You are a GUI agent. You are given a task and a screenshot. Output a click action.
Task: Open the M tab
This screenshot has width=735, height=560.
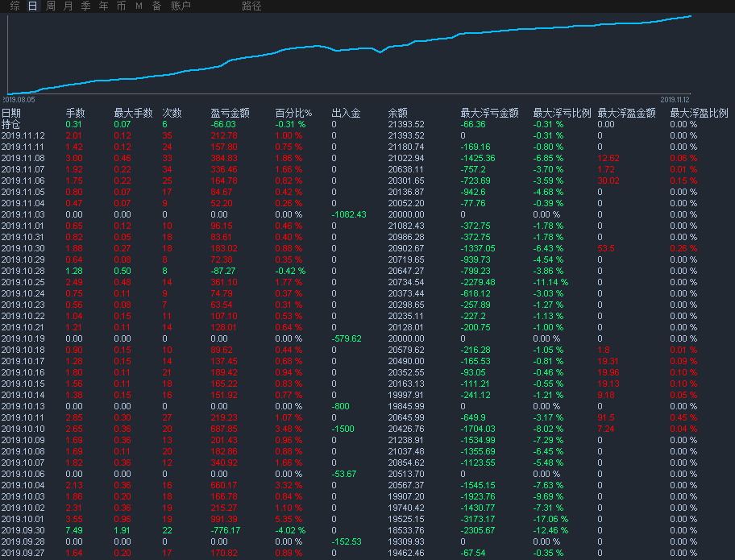[x=139, y=6]
